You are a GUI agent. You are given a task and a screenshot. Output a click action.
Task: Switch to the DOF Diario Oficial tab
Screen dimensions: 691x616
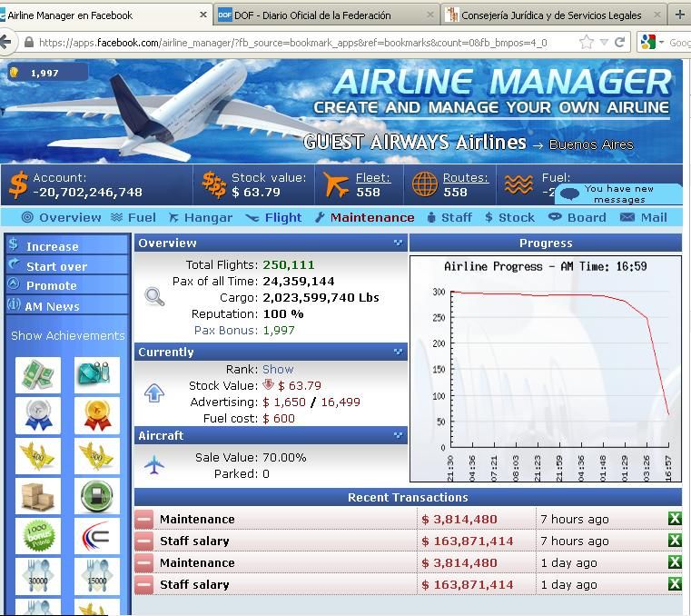pos(326,15)
